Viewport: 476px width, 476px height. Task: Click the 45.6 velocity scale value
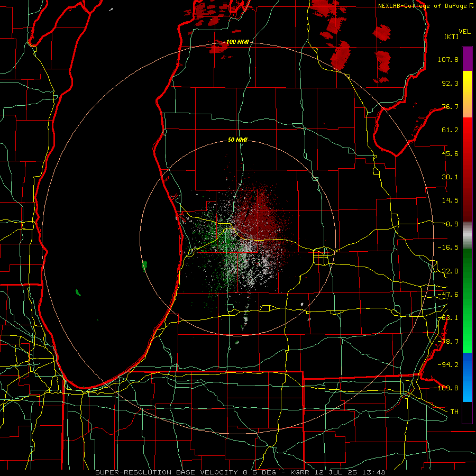450,153
